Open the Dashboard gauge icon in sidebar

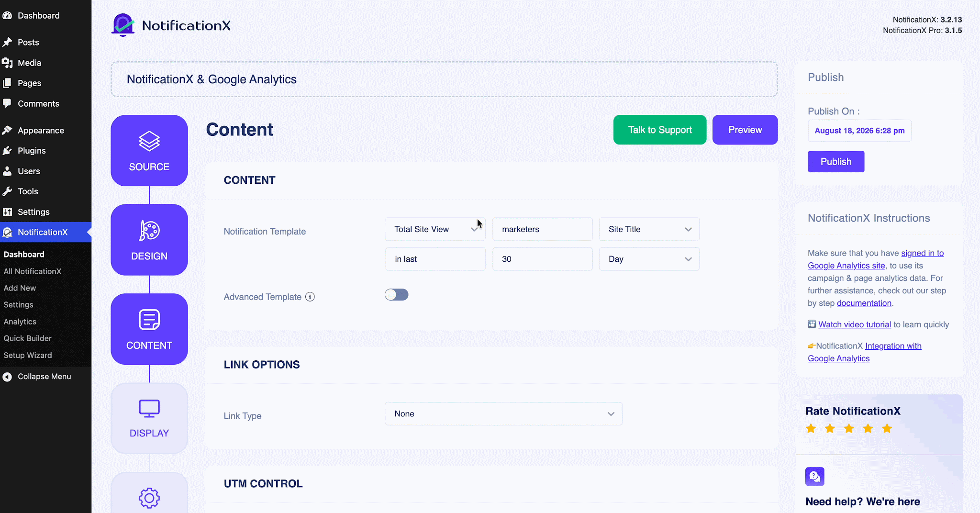(x=7, y=15)
